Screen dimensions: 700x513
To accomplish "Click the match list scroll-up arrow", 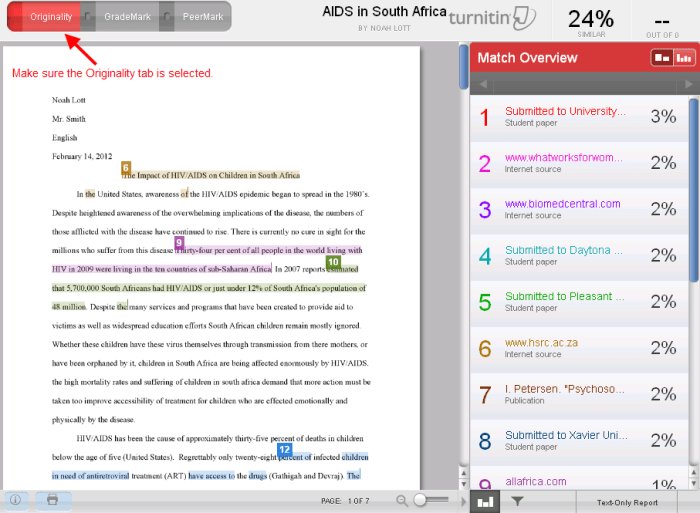I will coord(693,472).
